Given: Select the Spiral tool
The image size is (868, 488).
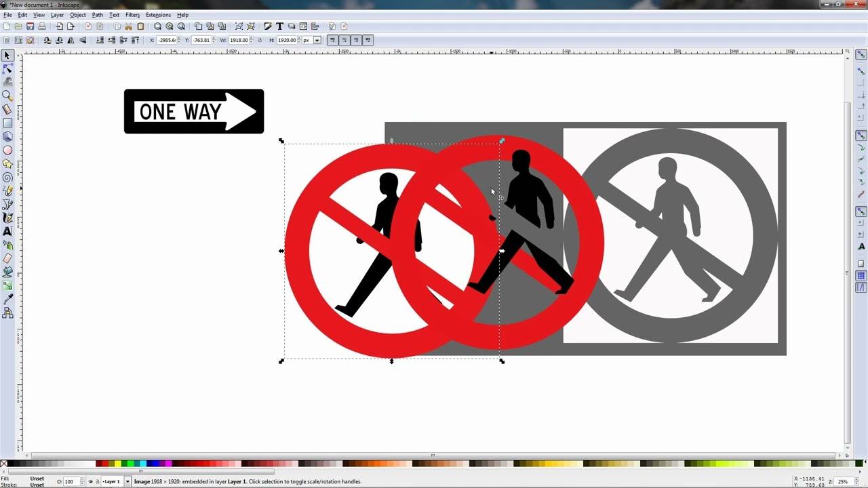Looking at the screenshot, I should pyautogui.click(x=7, y=177).
